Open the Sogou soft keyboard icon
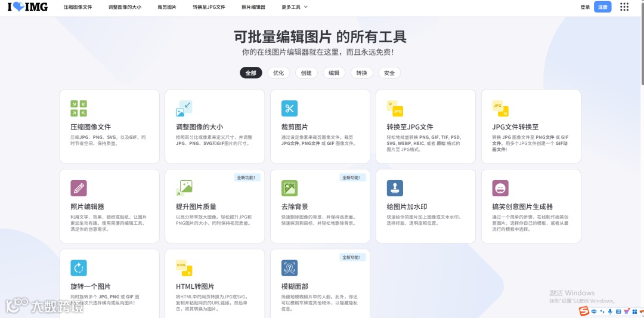This screenshot has height=318, width=644. [618, 312]
